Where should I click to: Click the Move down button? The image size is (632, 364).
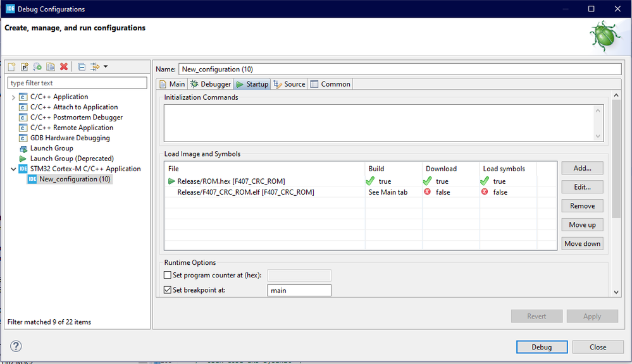pyautogui.click(x=583, y=243)
